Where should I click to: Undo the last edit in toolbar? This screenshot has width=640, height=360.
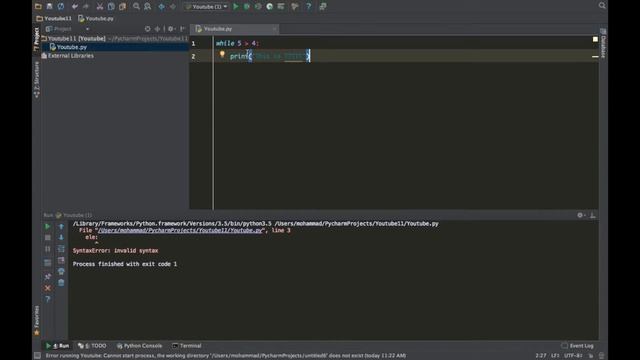pos(75,6)
